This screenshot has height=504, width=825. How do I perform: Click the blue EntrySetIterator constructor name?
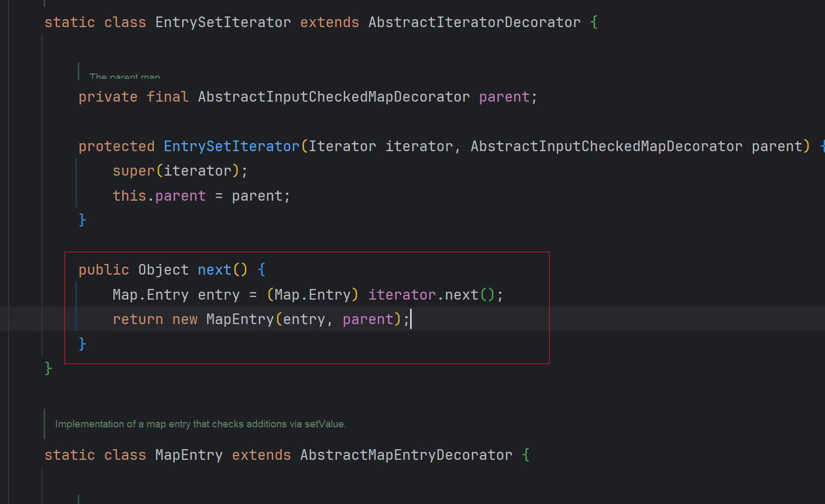click(x=231, y=146)
